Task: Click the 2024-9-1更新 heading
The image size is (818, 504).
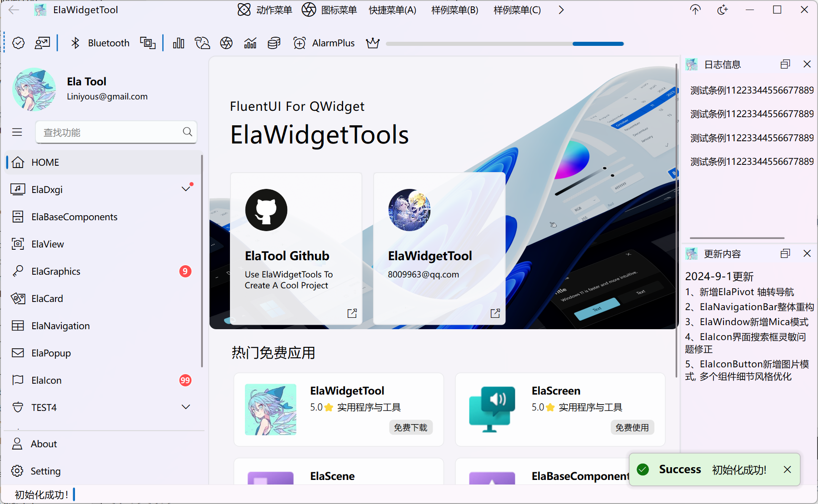Action: click(x=719, y=277)
